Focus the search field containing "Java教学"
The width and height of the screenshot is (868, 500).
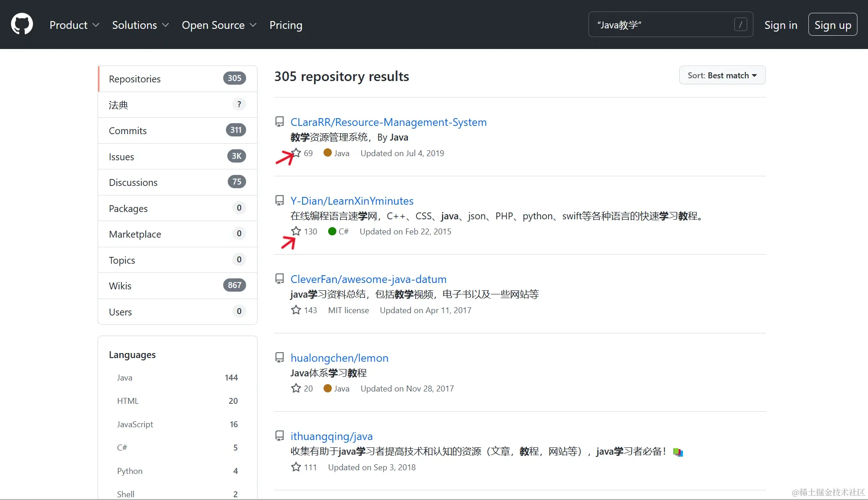670,25
